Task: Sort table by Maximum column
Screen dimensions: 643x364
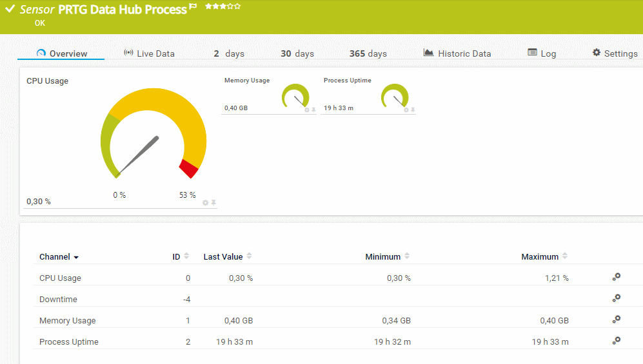Action: [x=544, y=256]
